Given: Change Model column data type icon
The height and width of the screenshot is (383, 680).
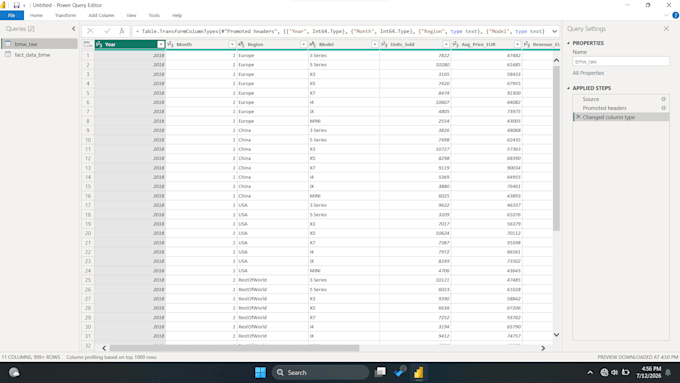Looking at the screenshot, I should tap(313, 44).
